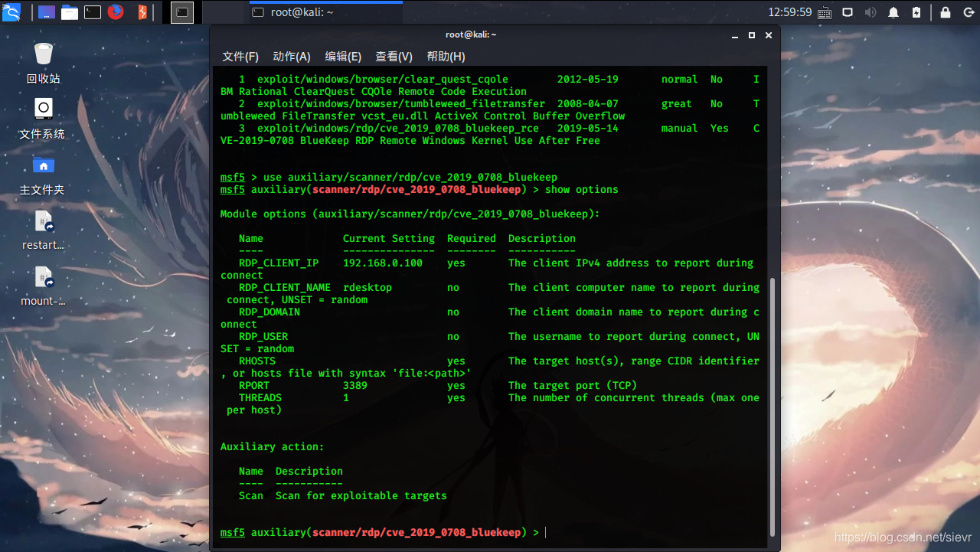Click the '2019-05-14' disclosure date
This screenshot has height=552, width=980.
tap(588, 129)
